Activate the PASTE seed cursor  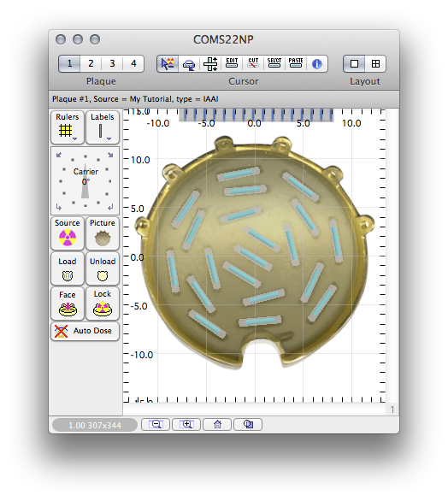click(296, 63)
